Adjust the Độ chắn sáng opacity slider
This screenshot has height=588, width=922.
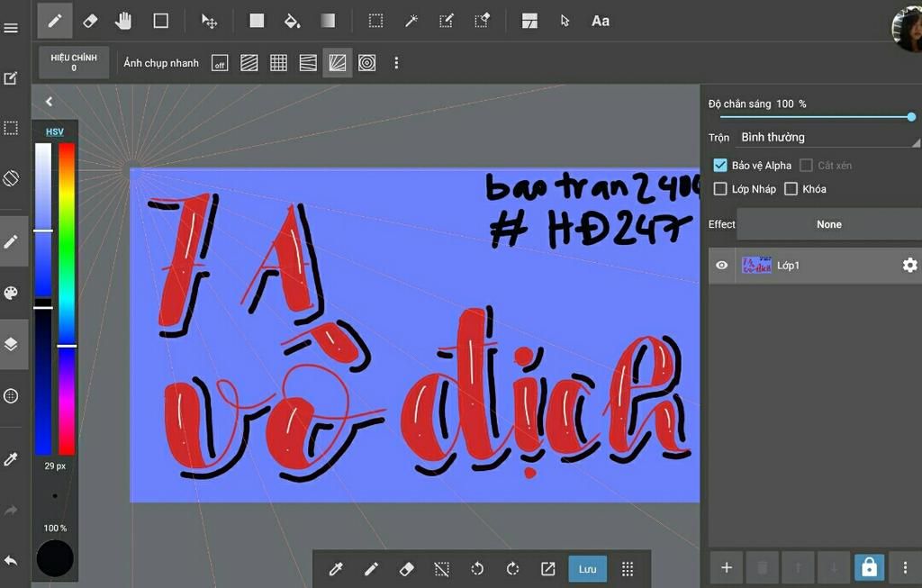[x=816, y=117]
